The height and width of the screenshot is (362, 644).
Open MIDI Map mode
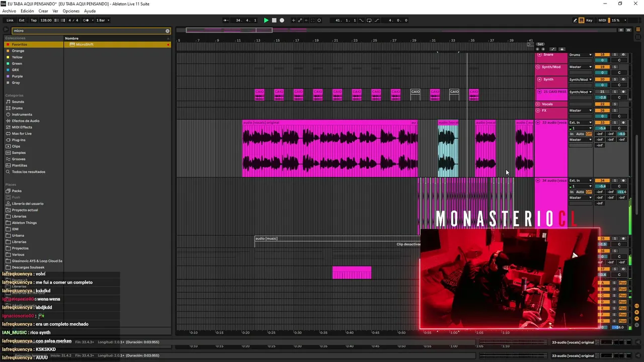(x=602, y=20)
